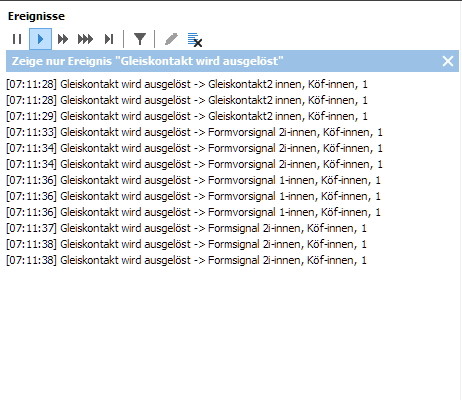Screen dimensions: 462x400
Task: Click the blue filter banner text
Action: tap(148, 61)
